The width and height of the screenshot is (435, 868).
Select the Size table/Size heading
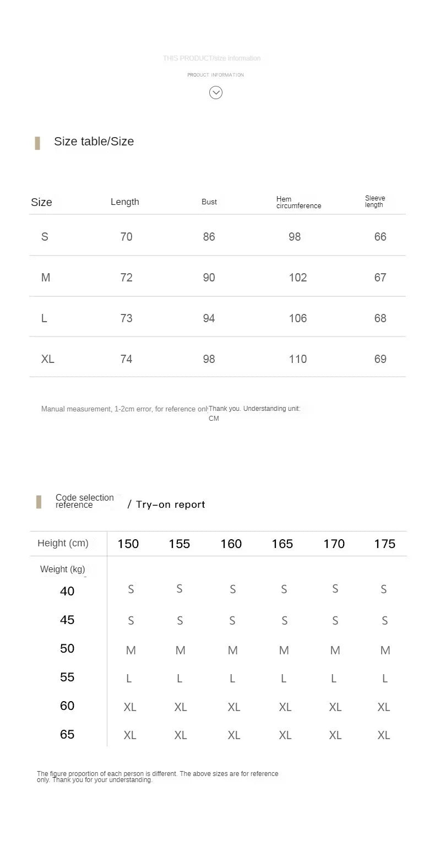pyautogui.click(x=94, y=142)
